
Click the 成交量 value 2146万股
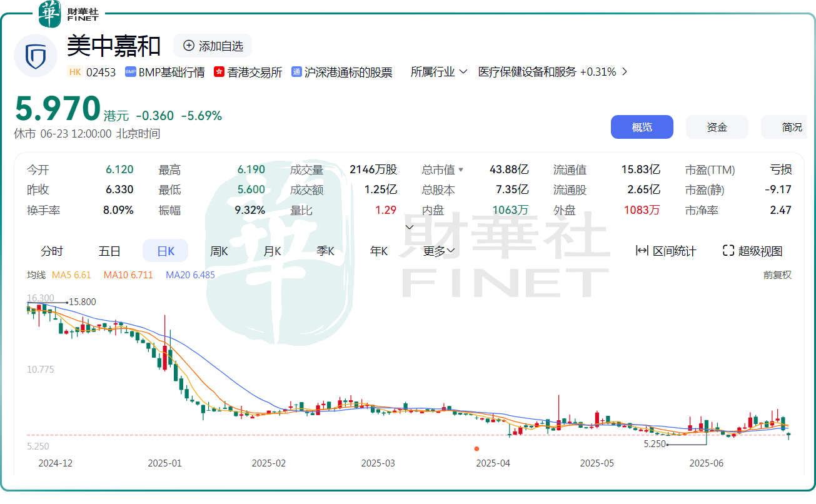tap(373, 169)
